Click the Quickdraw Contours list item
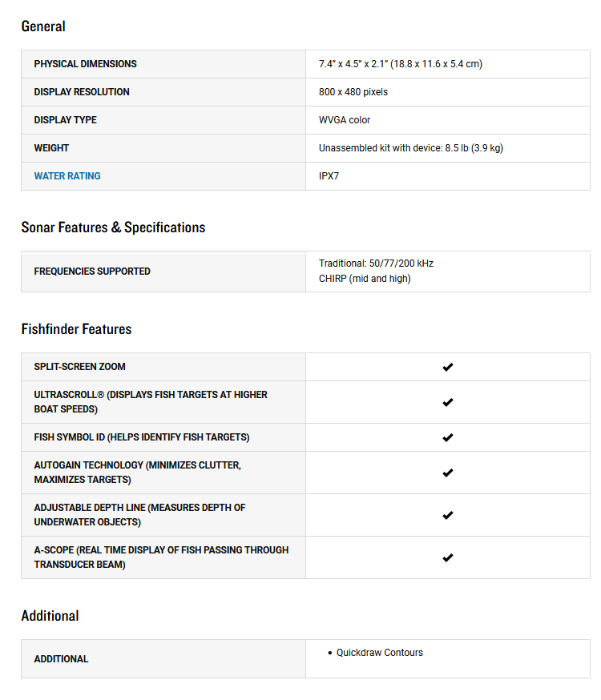Screen dimensions: 601x700 [x=379, y=653]
